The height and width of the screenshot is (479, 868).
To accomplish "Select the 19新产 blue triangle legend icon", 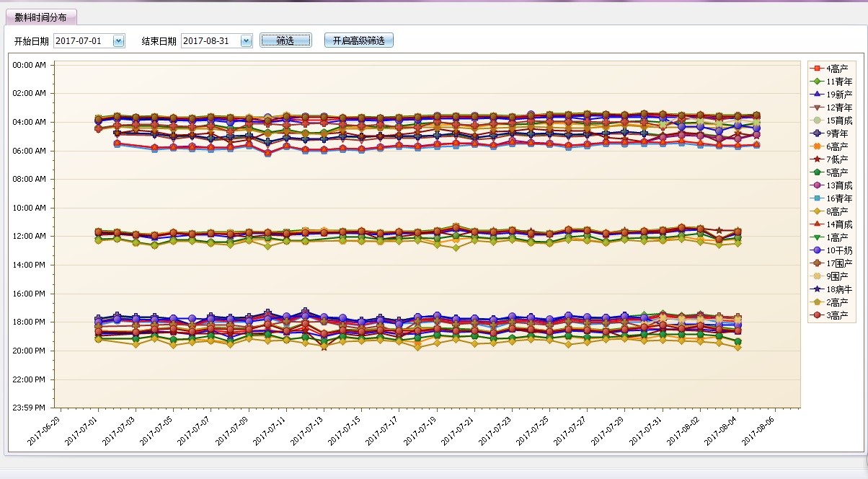I will click(816, 95).
